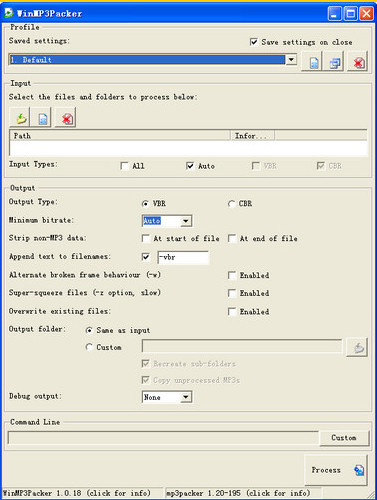Click the Process button

tap(336, 470)
